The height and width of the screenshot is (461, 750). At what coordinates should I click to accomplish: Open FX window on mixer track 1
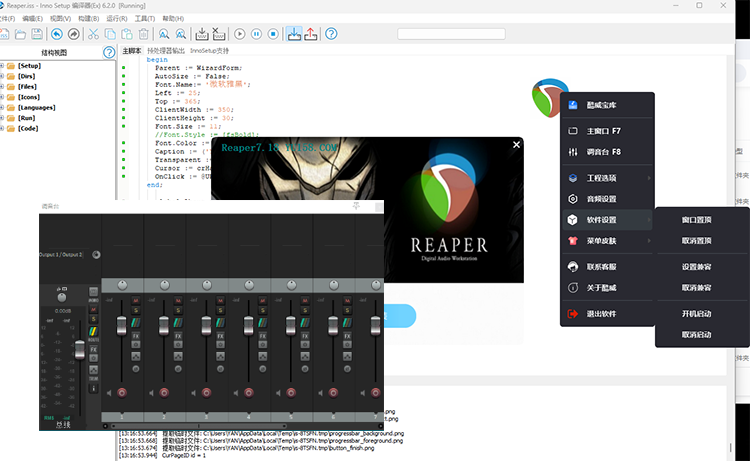pos(136,336)
